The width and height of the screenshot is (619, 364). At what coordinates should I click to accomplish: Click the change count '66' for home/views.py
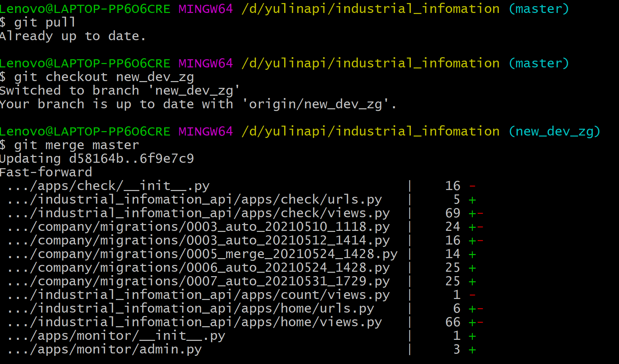click(453, 322)
